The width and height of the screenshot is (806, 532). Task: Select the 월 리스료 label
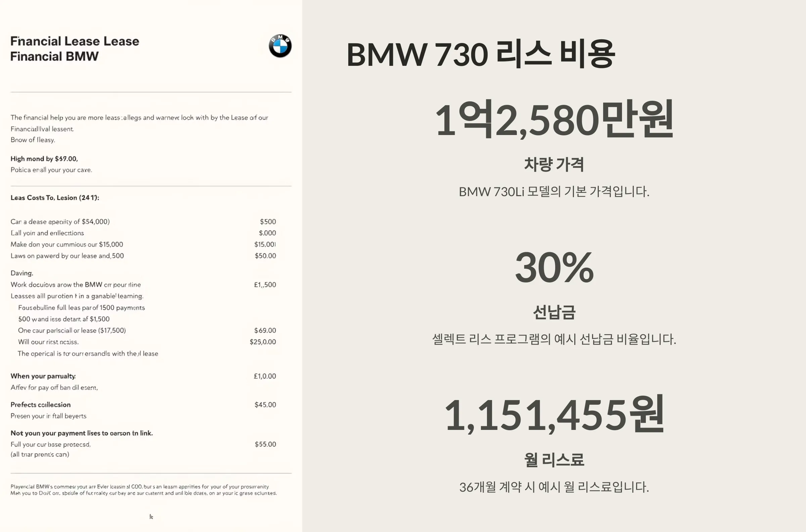click(x=554, y=460)
